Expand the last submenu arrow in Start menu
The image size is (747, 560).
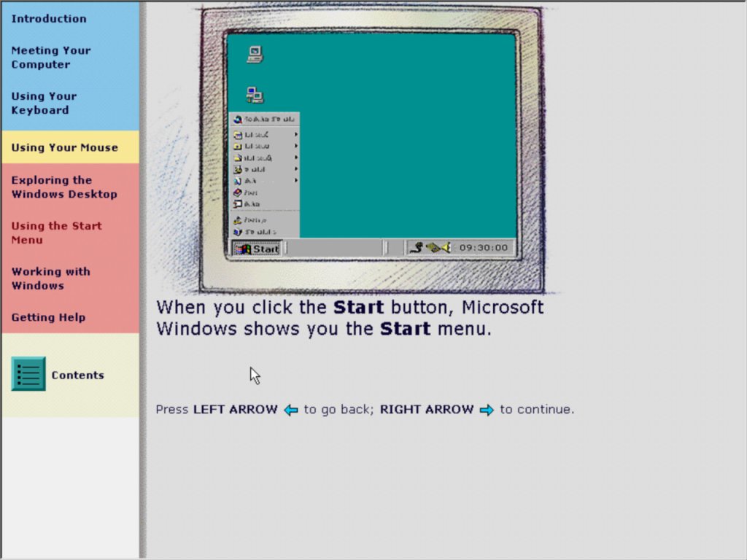[296, 180]
